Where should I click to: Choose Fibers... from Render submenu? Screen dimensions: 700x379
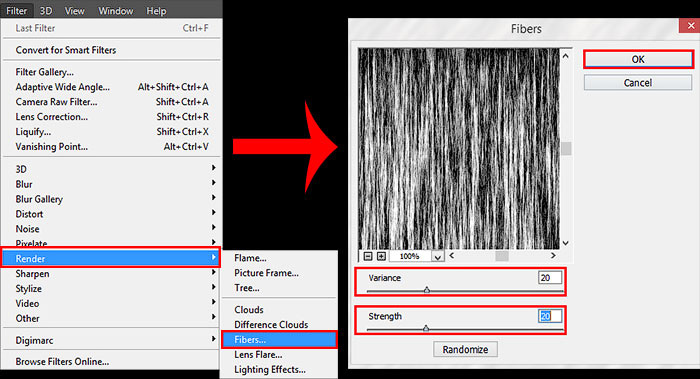[279, 340]
